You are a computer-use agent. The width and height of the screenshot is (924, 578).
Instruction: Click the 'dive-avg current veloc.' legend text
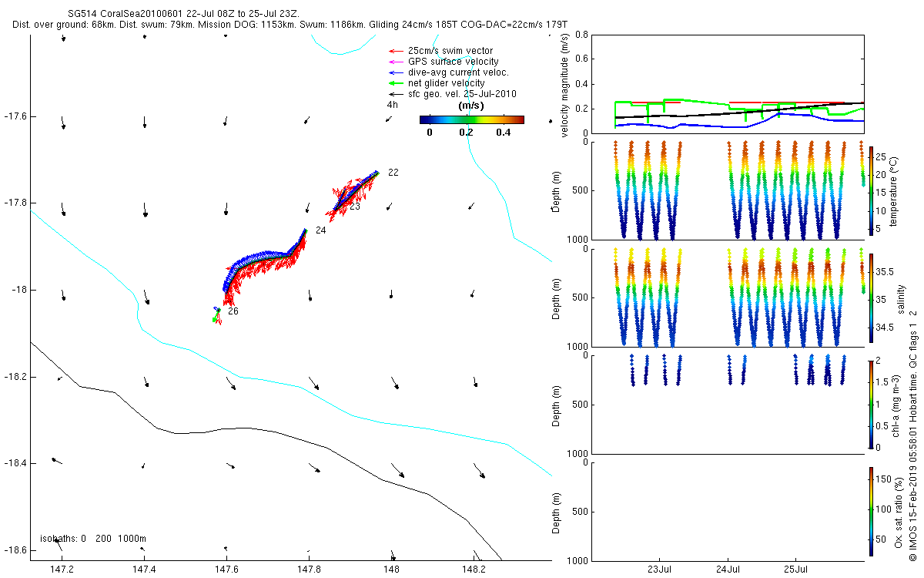pos(458,72)
